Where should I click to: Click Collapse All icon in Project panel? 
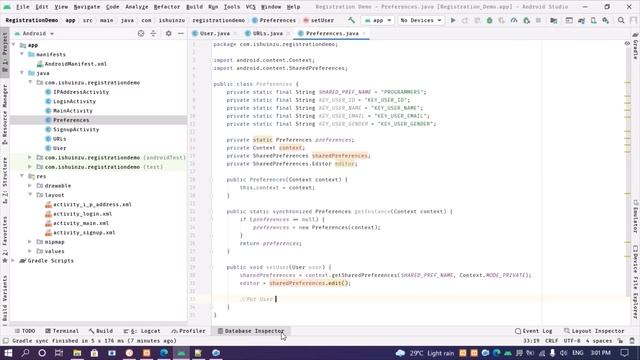pos(153,33)
